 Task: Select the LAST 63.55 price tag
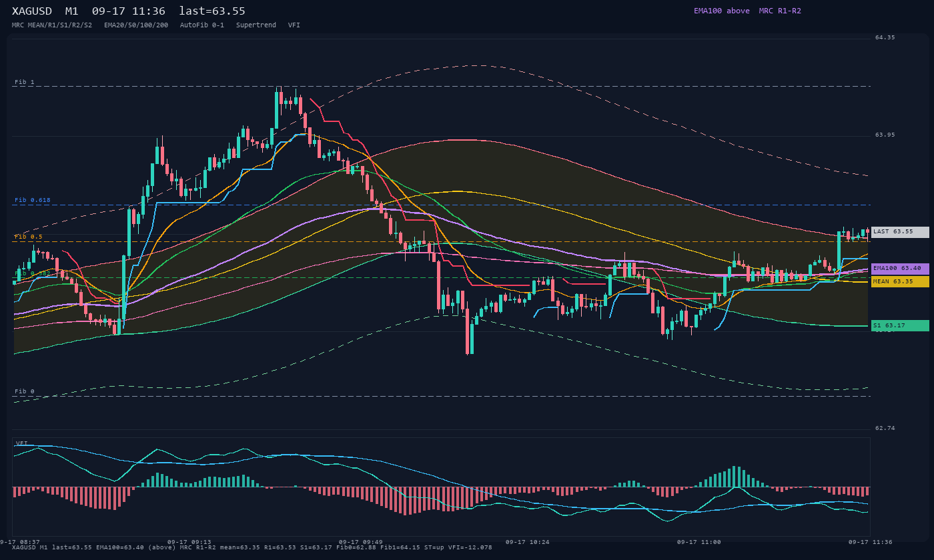pos(900,232)
